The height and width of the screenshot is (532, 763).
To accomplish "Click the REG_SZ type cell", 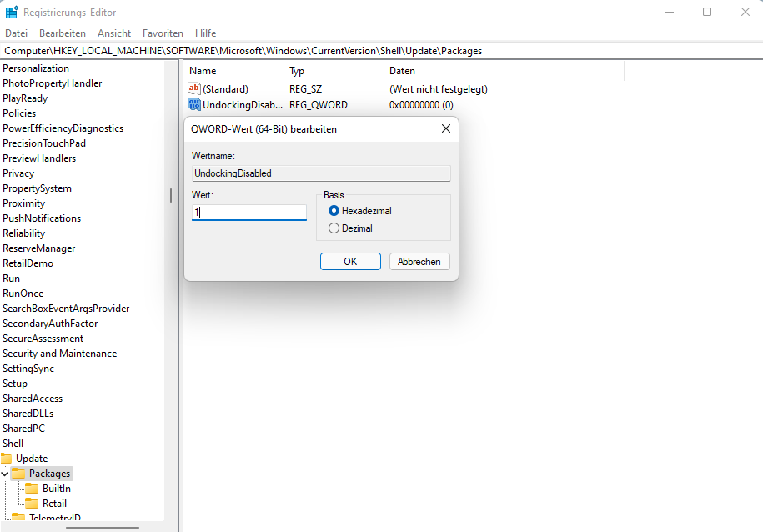I will (x=305, y=89).
